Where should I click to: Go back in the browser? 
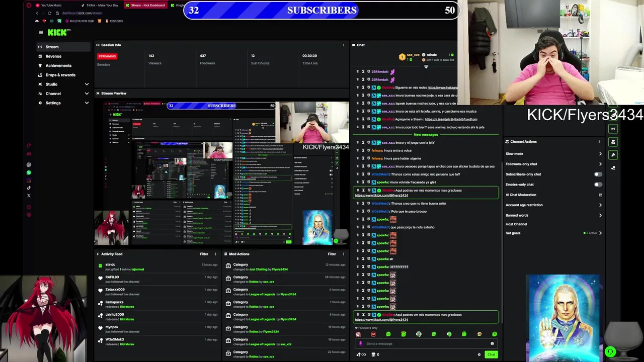(36, 13)
